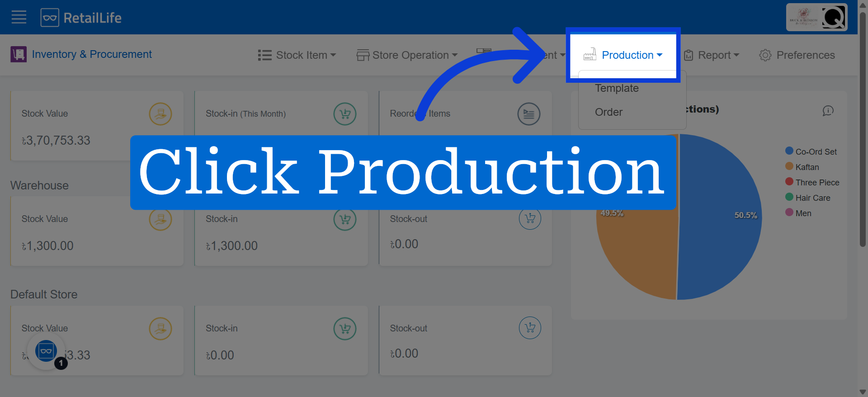This screenshot has width=868, height=397.
Task: Open the Inventory & Procurement link
Action: 92,54
